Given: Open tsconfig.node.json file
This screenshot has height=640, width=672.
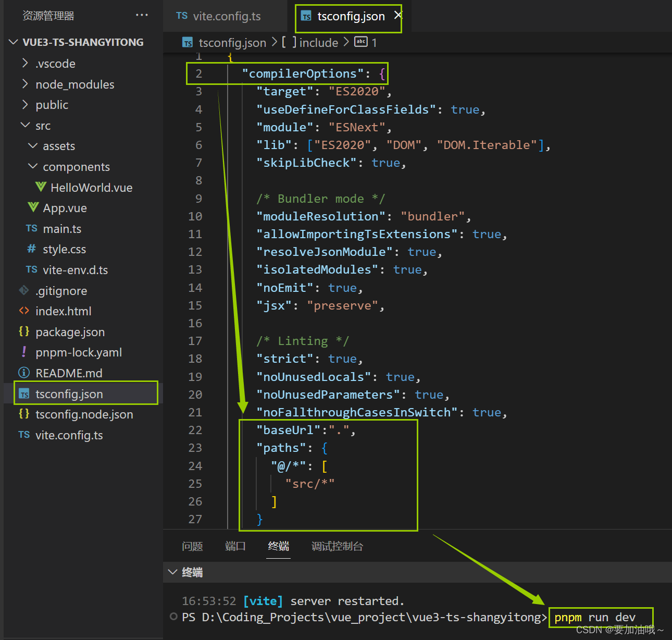Looking at the screenshot, I should (84, 414).
